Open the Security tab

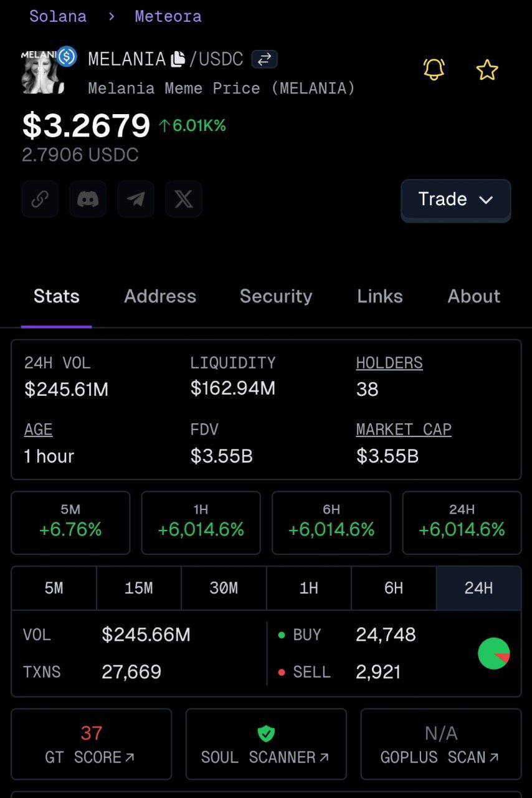276,296
